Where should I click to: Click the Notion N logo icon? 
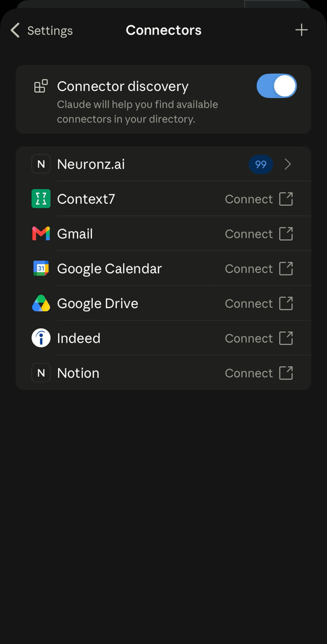[x=41, y=372]
